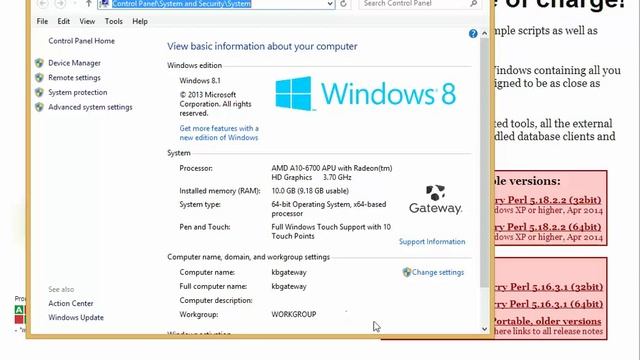Click Get more features with new edition link

[219, 133]
